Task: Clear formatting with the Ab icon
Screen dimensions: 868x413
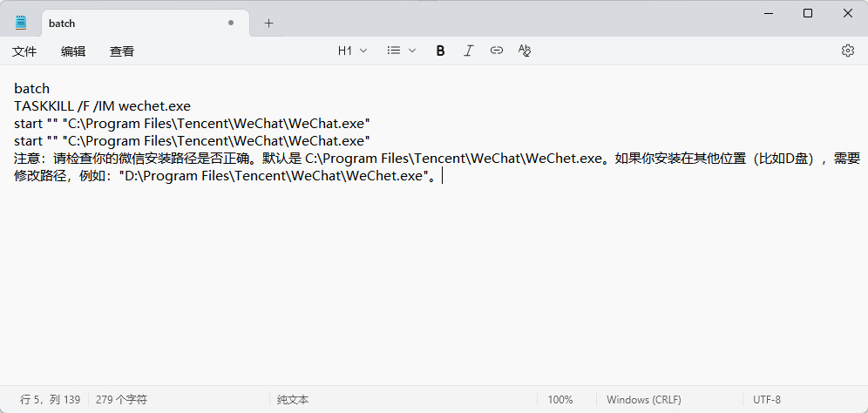Action: (525, 51)
